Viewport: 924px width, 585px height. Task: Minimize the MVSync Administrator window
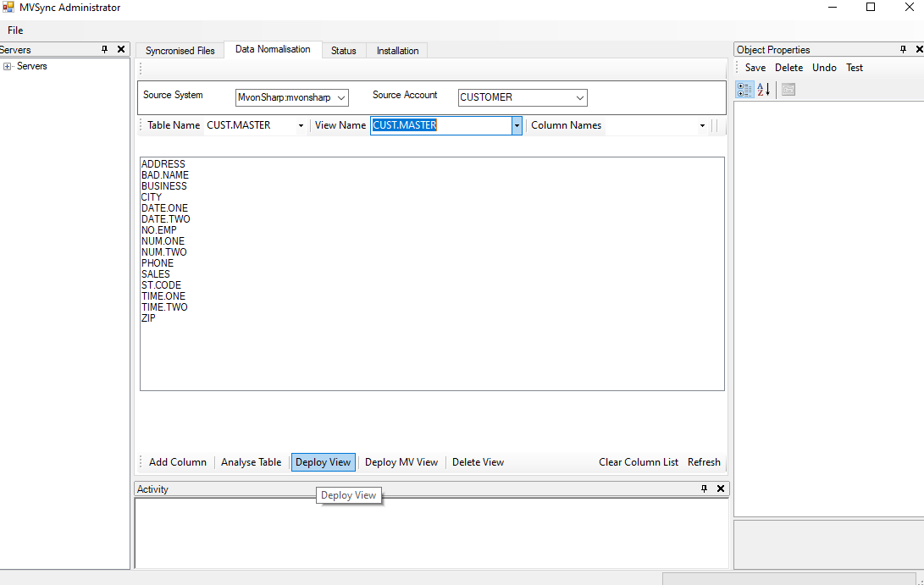832,7
